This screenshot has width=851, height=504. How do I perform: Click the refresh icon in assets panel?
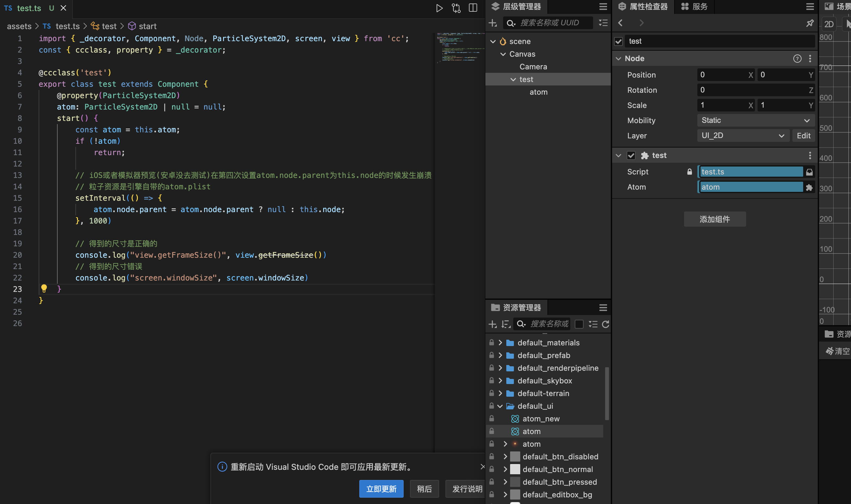coord(605,324)
